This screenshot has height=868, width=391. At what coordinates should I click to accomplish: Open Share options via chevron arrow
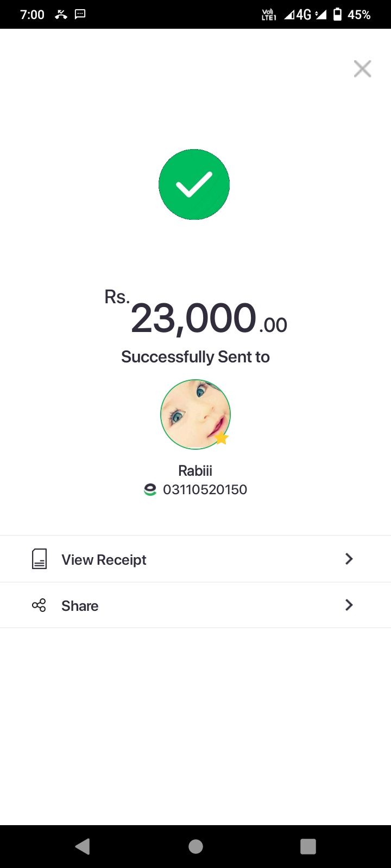pyautogui.click(x=349, y=605)
